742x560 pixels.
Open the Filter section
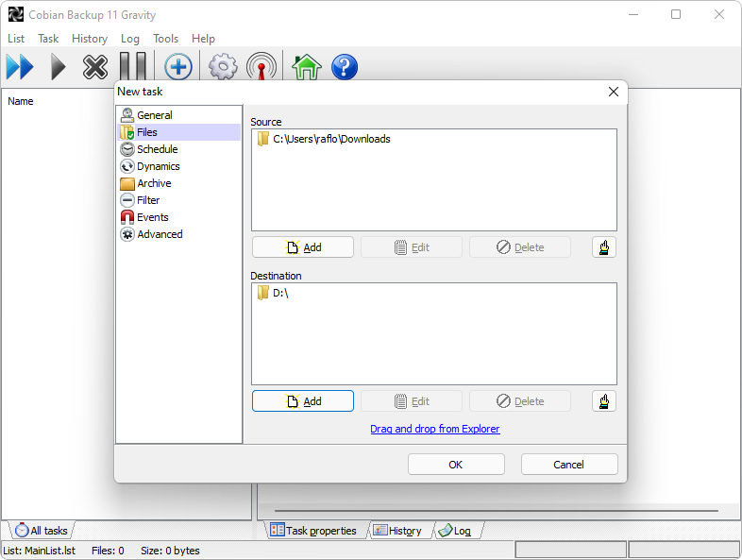178,200
